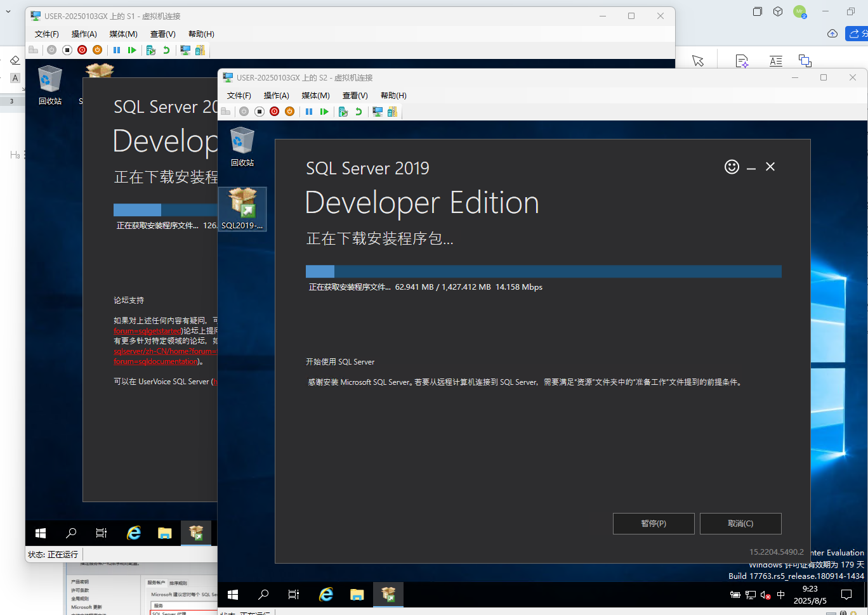Shut down S1 with the red power icon
The image size is (868, 615).
point(82,50)
